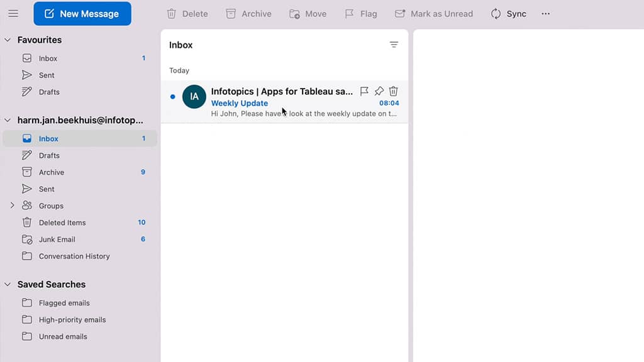Screen dimensions: 644x362
Task: Compose a New Message
Action: [82, 14]
